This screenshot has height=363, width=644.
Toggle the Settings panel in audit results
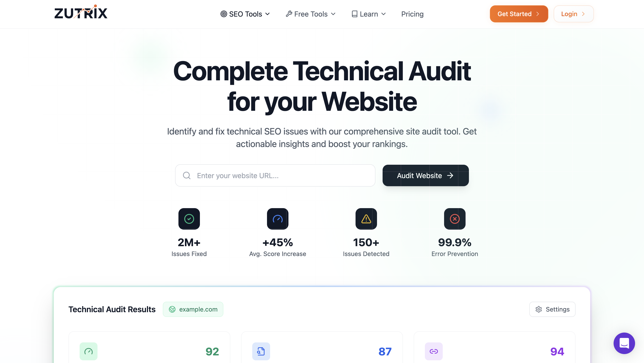(x=552, y=309)
